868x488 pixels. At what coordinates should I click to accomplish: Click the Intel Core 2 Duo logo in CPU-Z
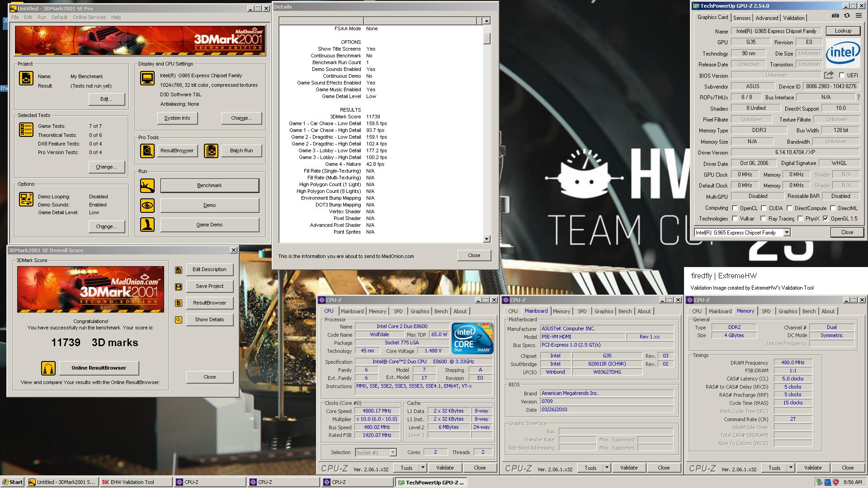point(472,338)
